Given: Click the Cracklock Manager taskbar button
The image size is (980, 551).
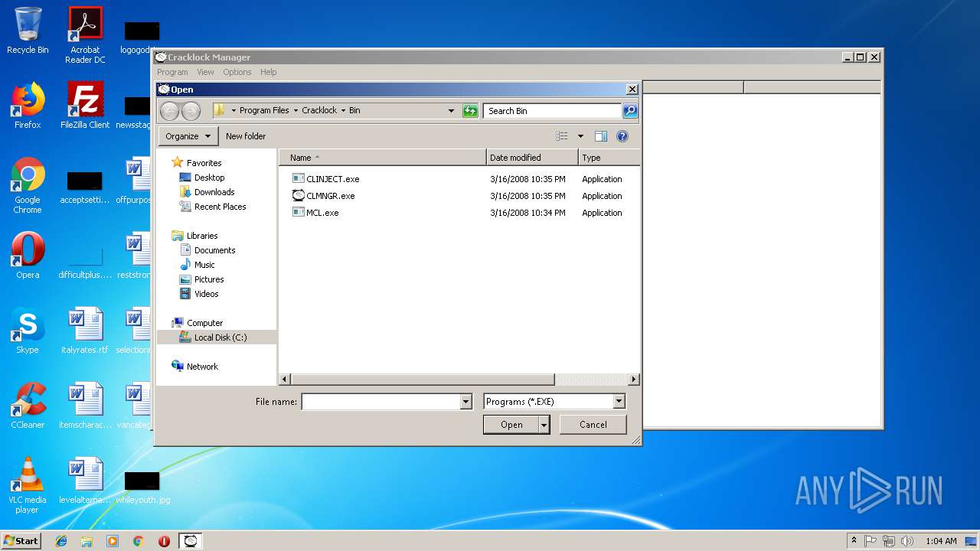Looking at the screenshot, I should (191, 541).
